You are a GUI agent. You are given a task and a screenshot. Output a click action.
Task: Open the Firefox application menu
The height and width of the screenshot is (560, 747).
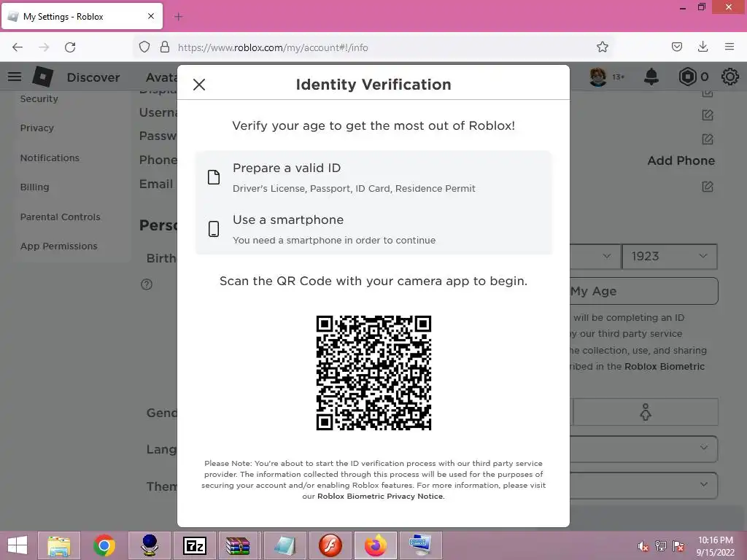pyautogui.click(x=729, y=47)
